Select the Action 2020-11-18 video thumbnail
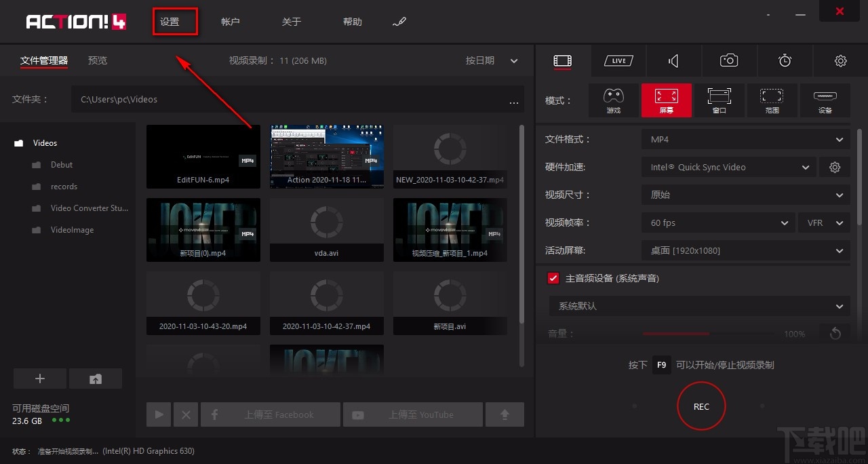Screen dimensions: 868x464 click(327, 157)
